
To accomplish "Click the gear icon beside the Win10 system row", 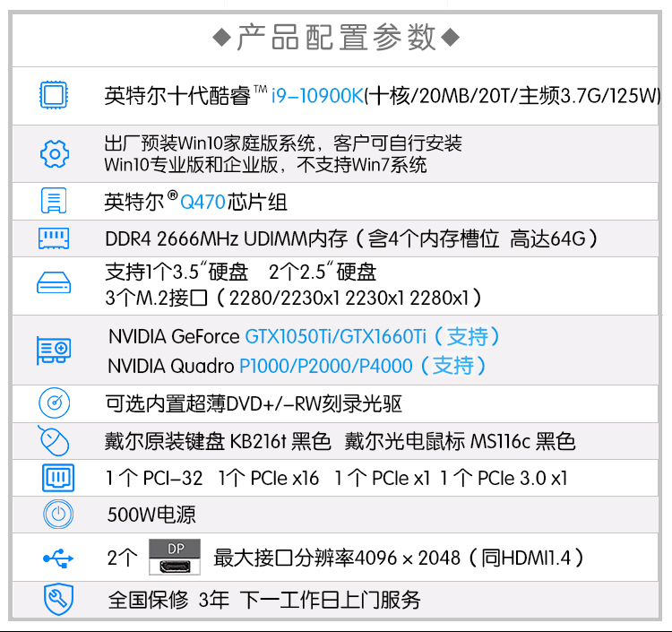I will point(54,153).
